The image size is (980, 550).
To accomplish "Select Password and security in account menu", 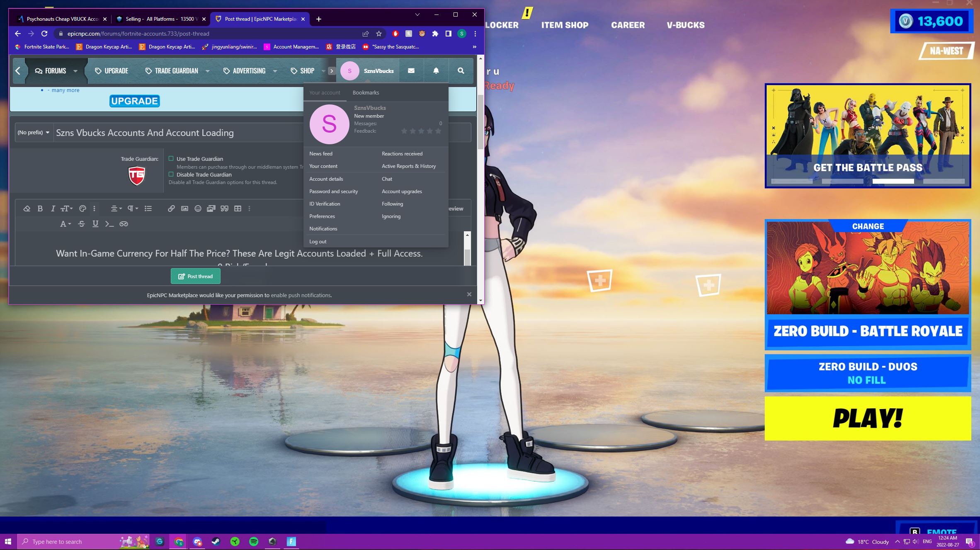I will point(334,191).
